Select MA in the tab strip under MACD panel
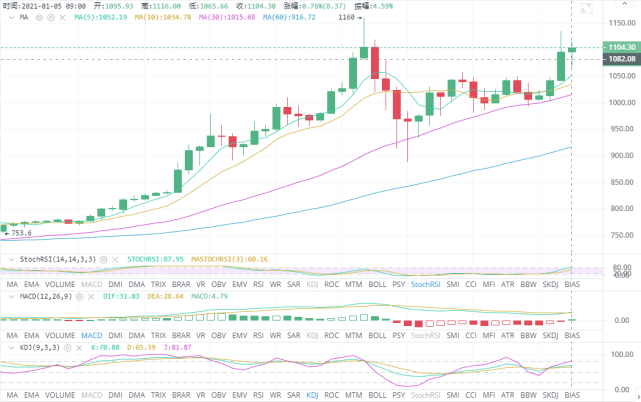 (x=12, y=335)
